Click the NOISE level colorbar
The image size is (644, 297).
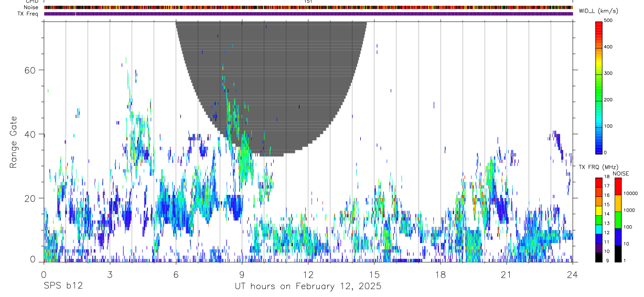click(618, 219)
